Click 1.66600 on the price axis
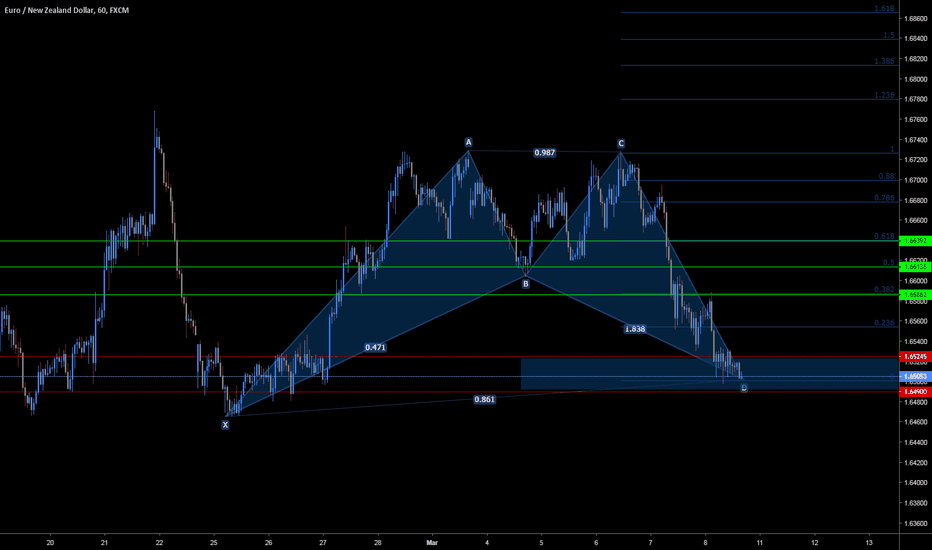932x550 pixels. tap(915, 220)
